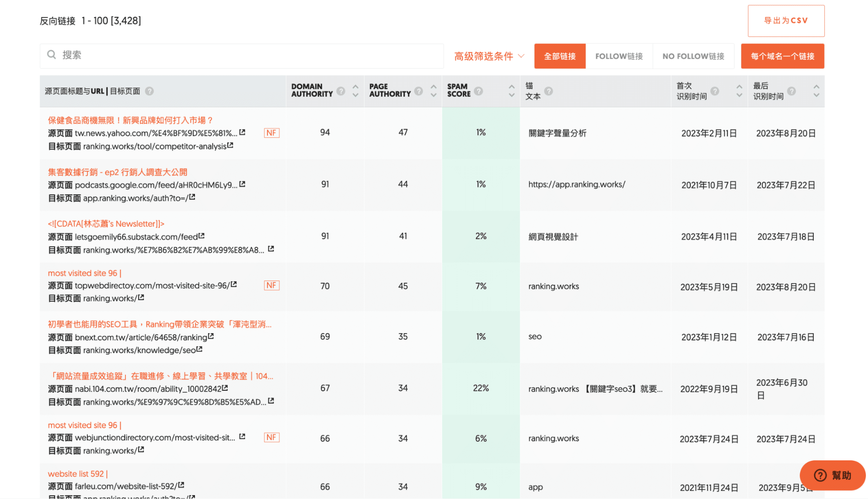Click help icon beside Spam Score header
Screen dimensions: 868x499
click(x=479, y=91)
